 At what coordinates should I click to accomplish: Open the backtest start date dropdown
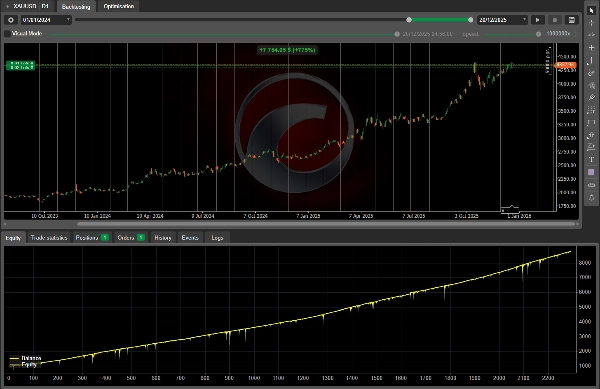tap(46, 20)
